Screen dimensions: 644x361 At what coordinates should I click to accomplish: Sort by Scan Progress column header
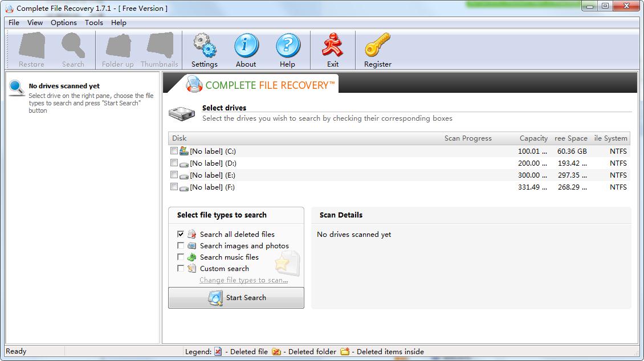pyautogui.click(x=468, y=138)
